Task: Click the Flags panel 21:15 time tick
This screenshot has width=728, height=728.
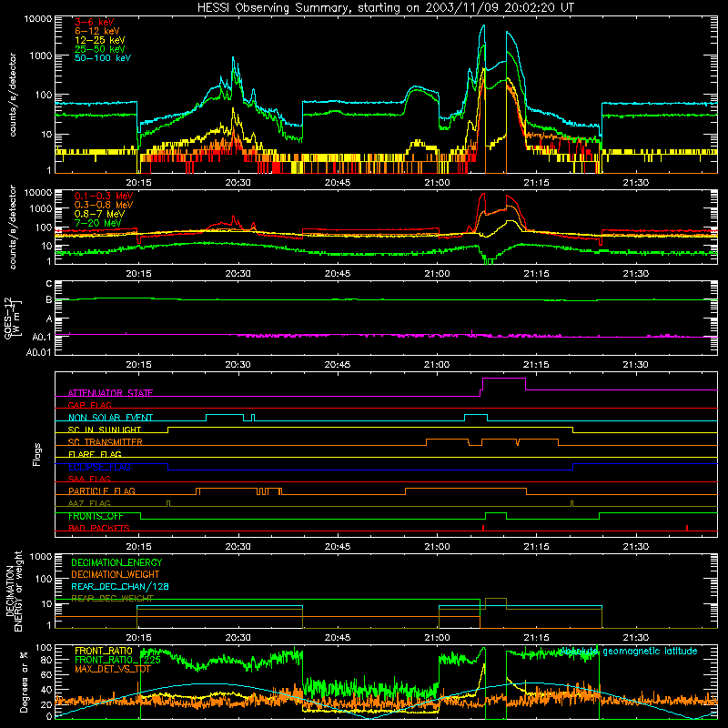Action: point(536,547)
